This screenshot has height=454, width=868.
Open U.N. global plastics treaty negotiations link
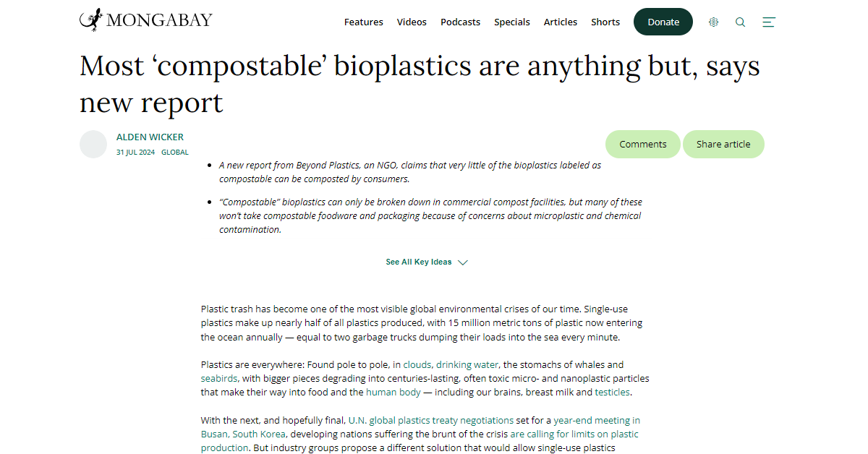[431, 420]
